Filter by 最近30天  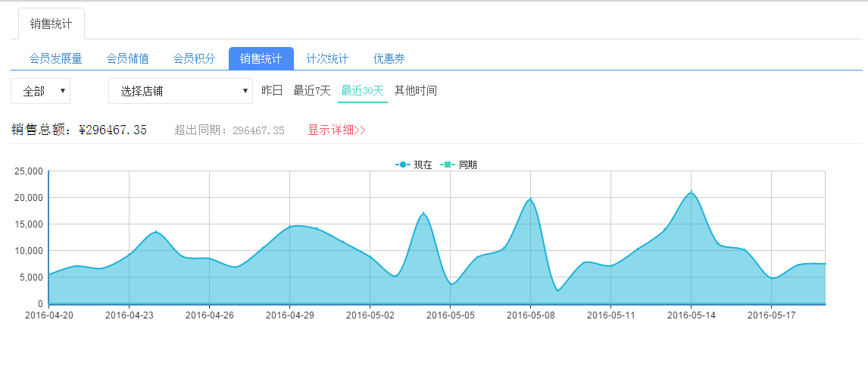click(x=363, y=91)
